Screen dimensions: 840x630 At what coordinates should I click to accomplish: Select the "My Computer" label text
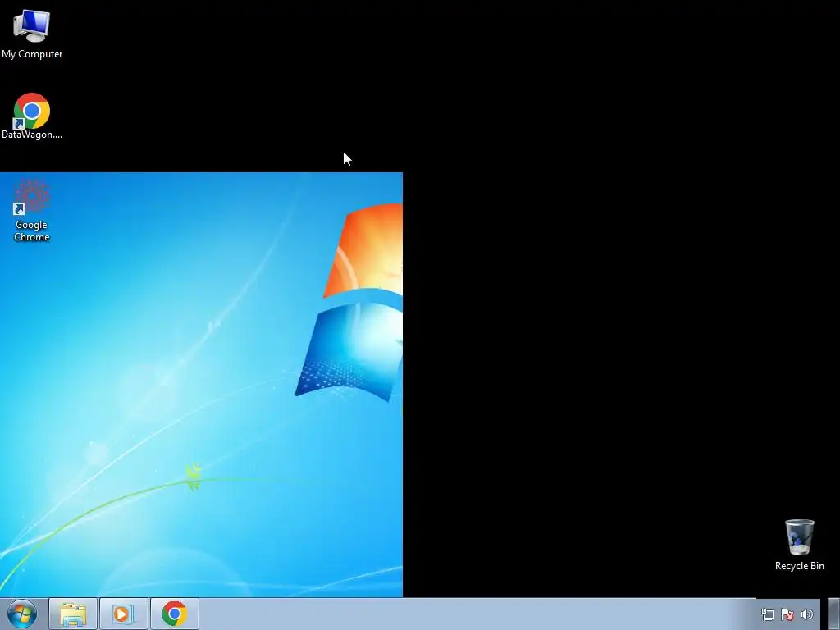[x=32, y=54]
